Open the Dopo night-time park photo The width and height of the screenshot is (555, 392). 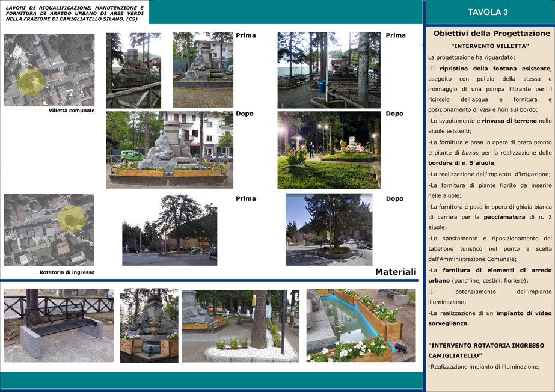pos(329,150)
